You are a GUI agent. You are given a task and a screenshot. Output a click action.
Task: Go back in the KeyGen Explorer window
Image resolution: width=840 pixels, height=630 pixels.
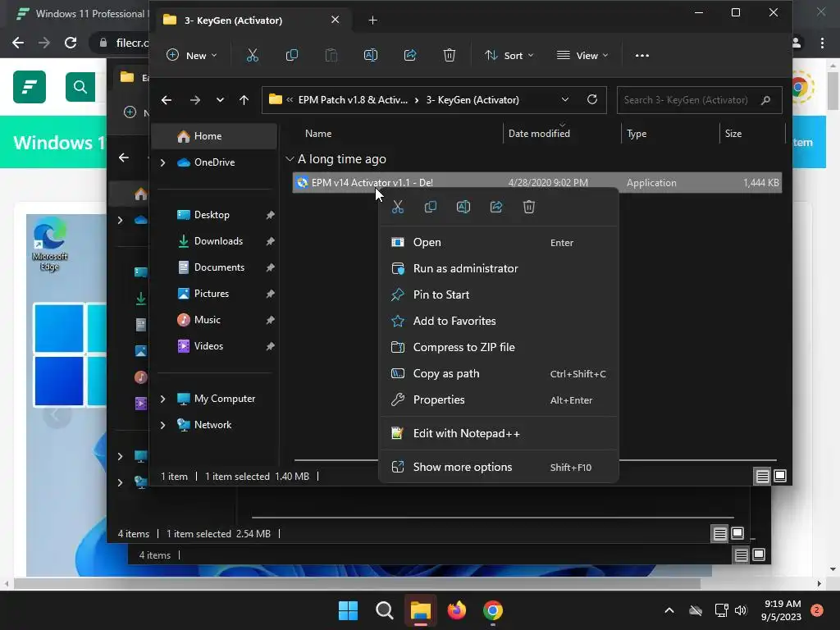tap(167, 100)
